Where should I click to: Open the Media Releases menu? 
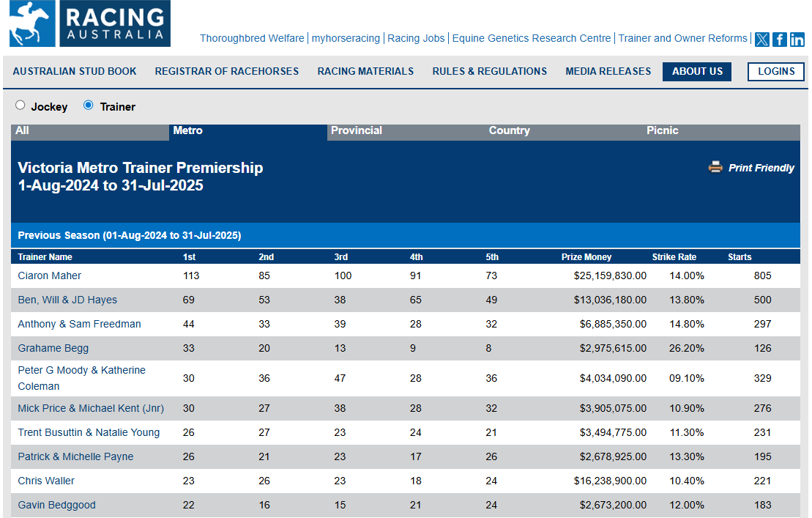coord(608,71)
